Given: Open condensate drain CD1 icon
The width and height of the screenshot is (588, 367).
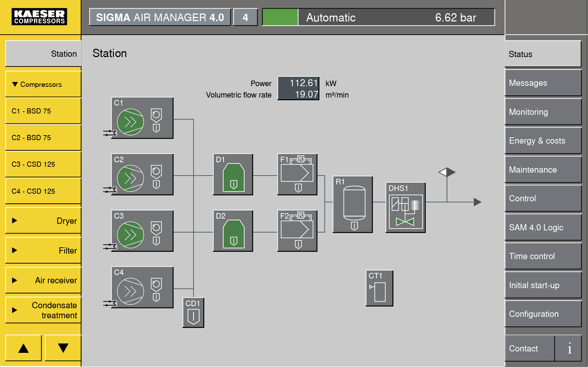Looking at the screenshot, I should (x=193, y=312).
